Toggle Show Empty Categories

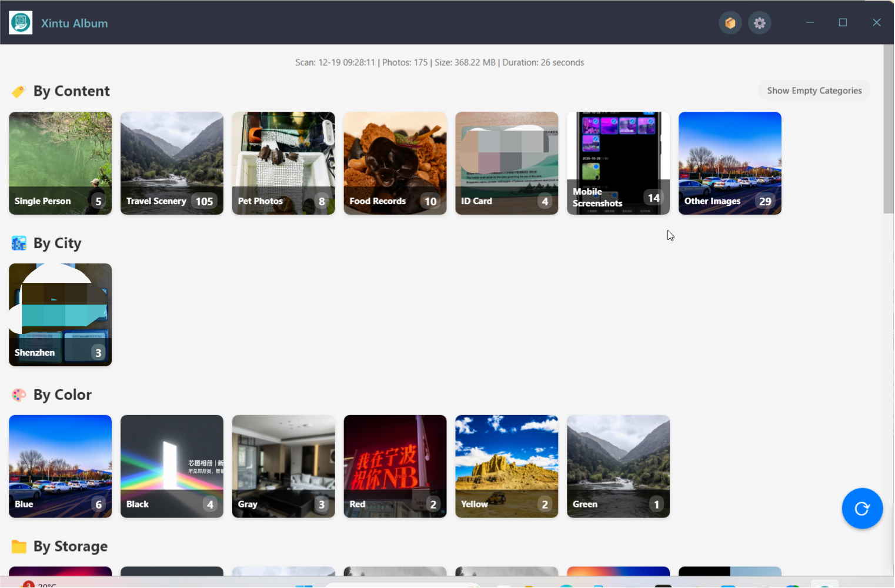[x=814, y=91]
